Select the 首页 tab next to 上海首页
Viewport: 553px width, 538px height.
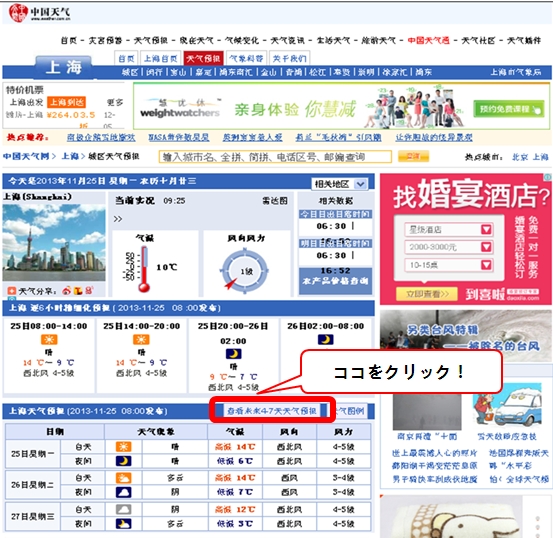126,58
